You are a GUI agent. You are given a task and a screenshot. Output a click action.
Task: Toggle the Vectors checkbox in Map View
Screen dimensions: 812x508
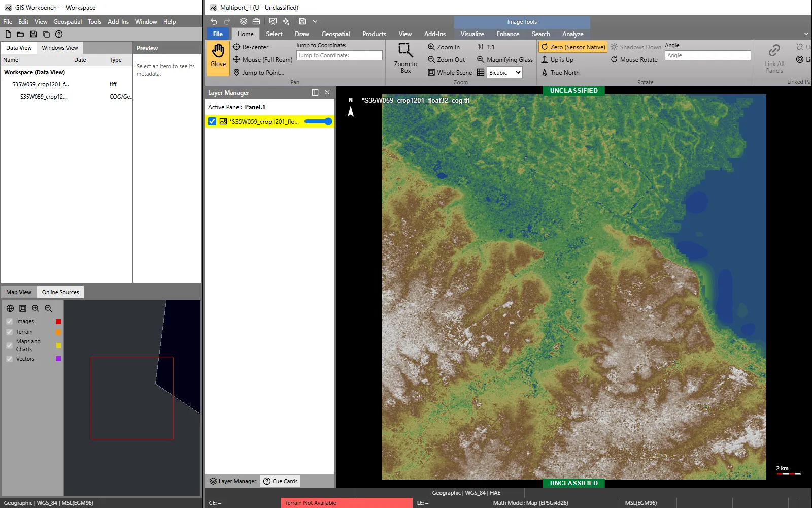pos(9,359)
